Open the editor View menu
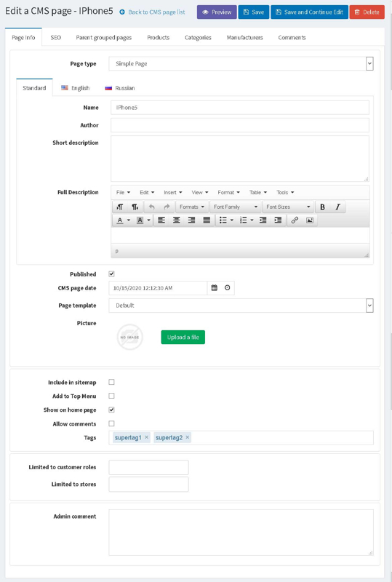The width and height of the screenshot is (392, 582). click(200, 192)
